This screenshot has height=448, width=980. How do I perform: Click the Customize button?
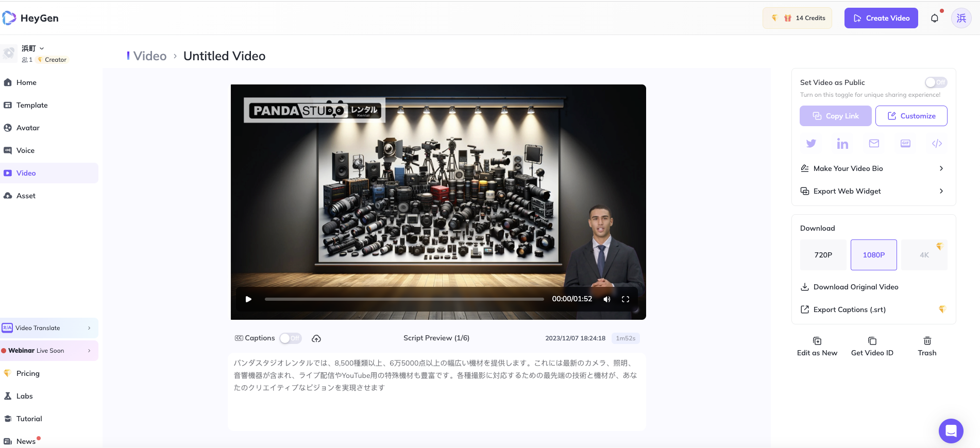[x=911, y=116]
